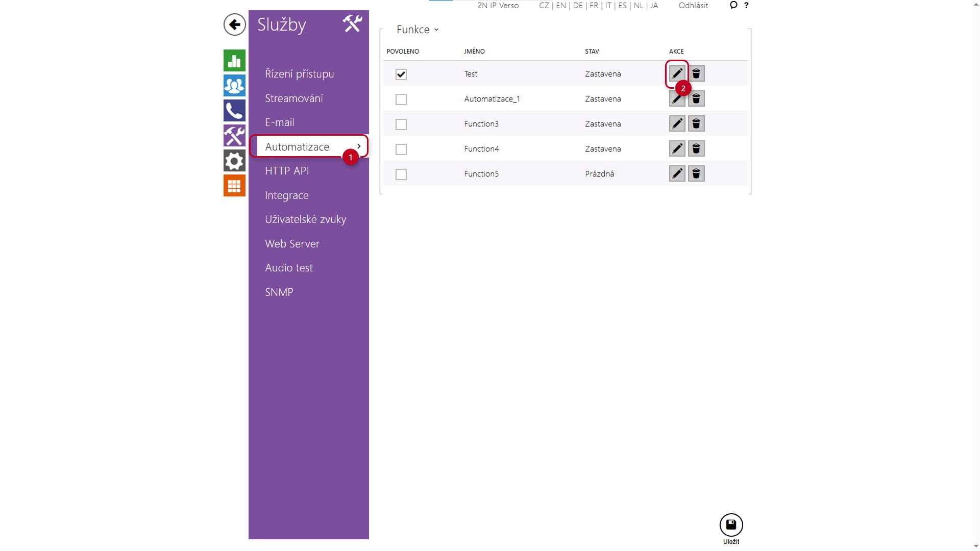Click the Automatizace_1 name cell
980x551 pixels.
[492, 99]
